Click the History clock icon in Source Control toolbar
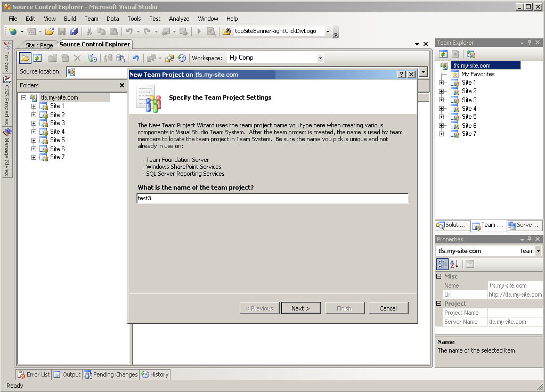 [x=182, y=58]
